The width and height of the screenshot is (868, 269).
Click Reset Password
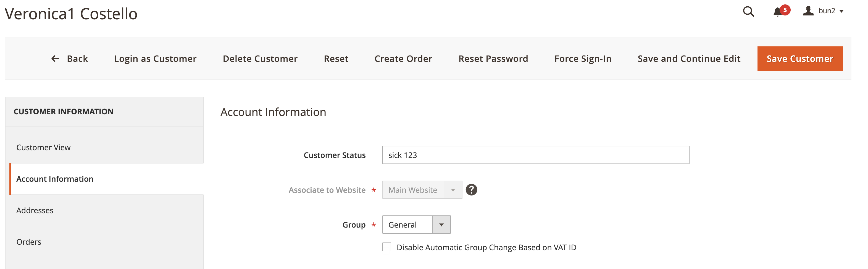(493, 58)
